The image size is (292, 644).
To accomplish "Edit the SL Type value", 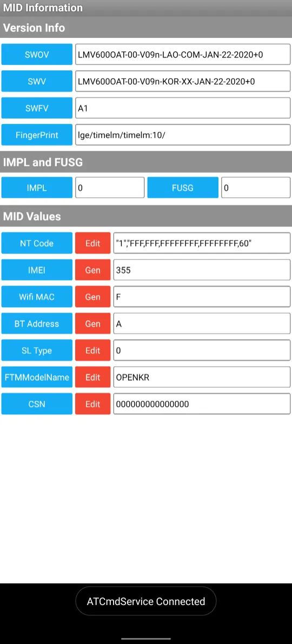I will pos(92,350).
